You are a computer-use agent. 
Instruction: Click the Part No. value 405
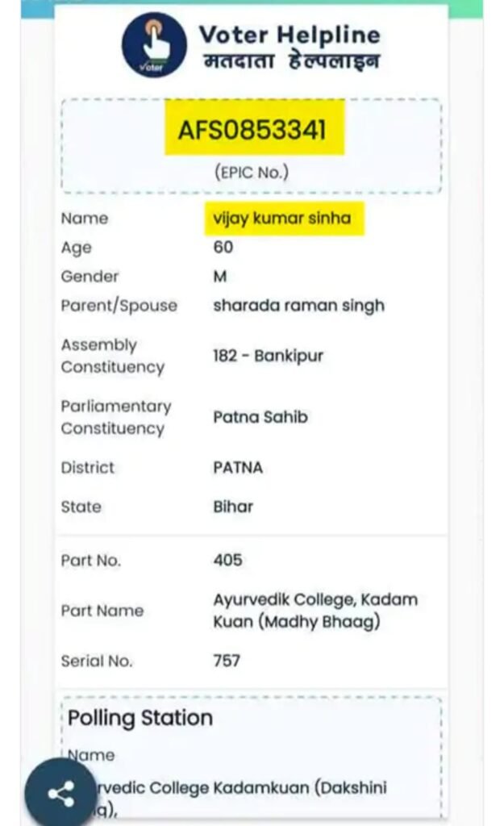point(227,560)
